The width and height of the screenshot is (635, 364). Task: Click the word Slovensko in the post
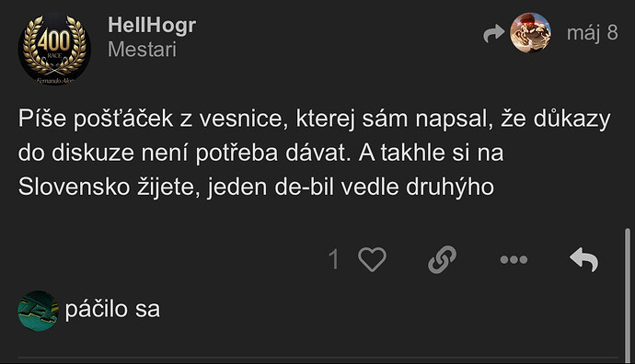74,188
